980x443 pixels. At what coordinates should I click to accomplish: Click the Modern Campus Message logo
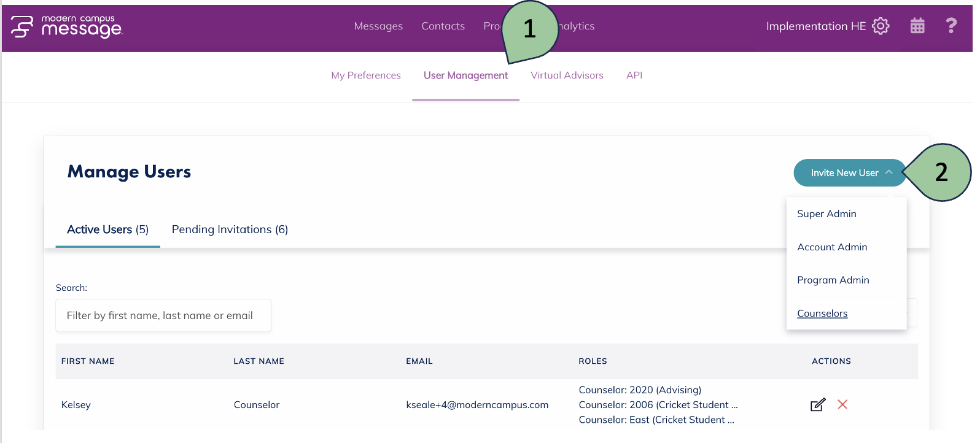click(67, 27)
